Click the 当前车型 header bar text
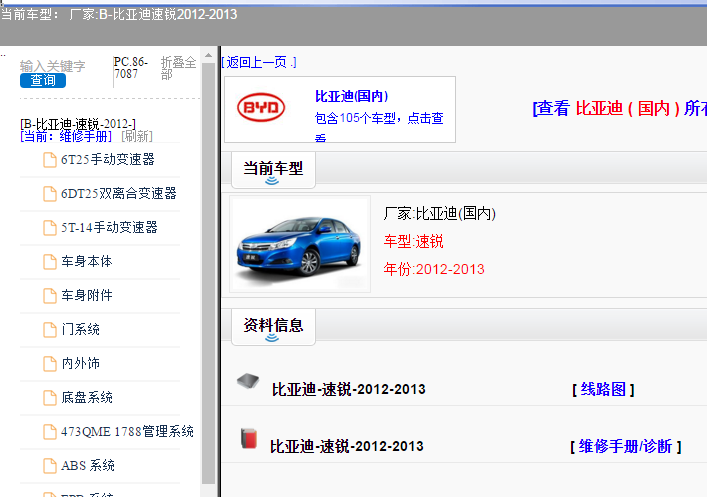707x497 pixels. (x=273, y=168)
